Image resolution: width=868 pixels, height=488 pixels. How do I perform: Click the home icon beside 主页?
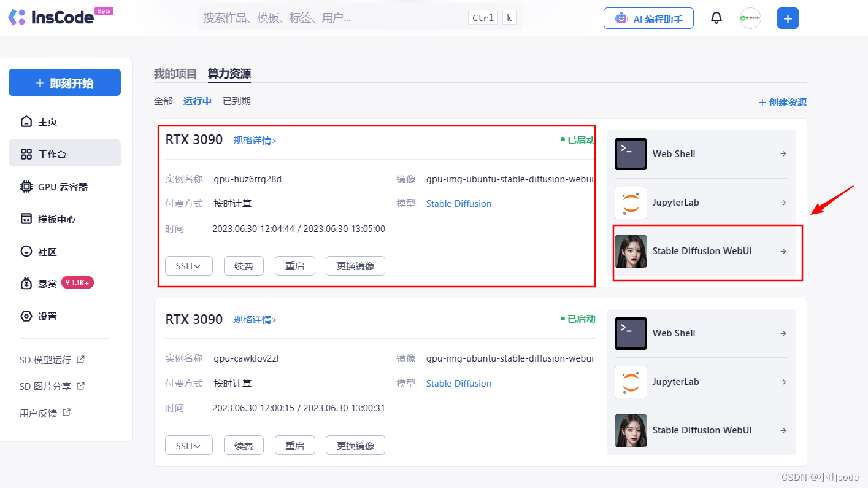pos(26,122)
